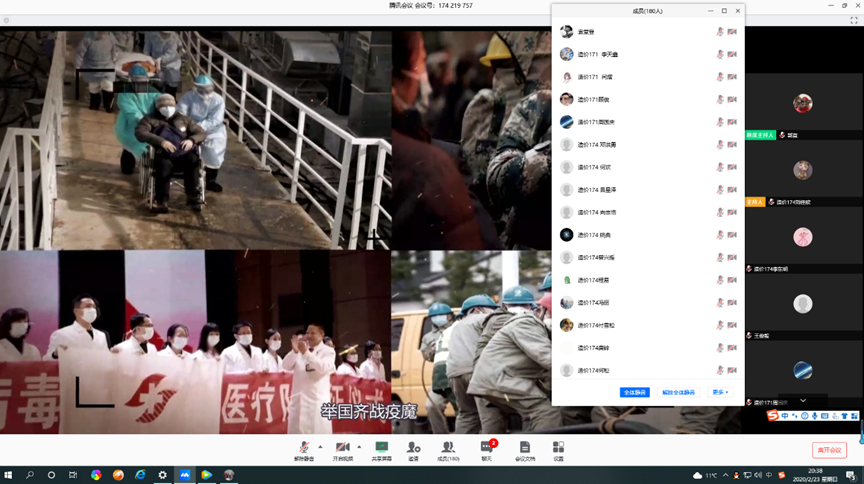
Task: Toggle camera for member 造价171周国庆
Action: point(732,122)
